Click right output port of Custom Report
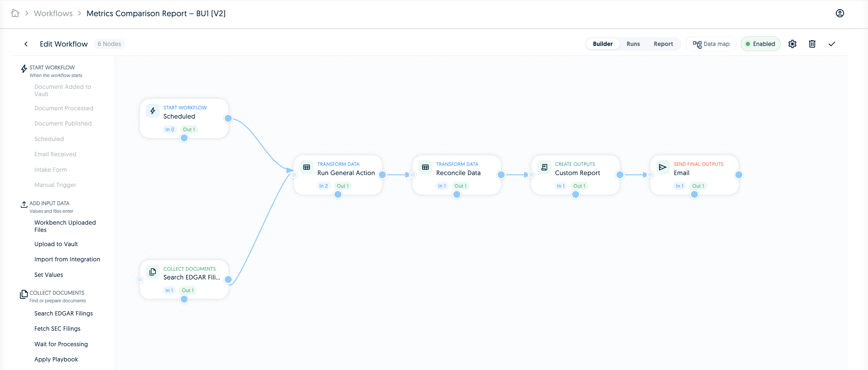The image size is (868, 370). pyautogui.click(x=620, y=175)
